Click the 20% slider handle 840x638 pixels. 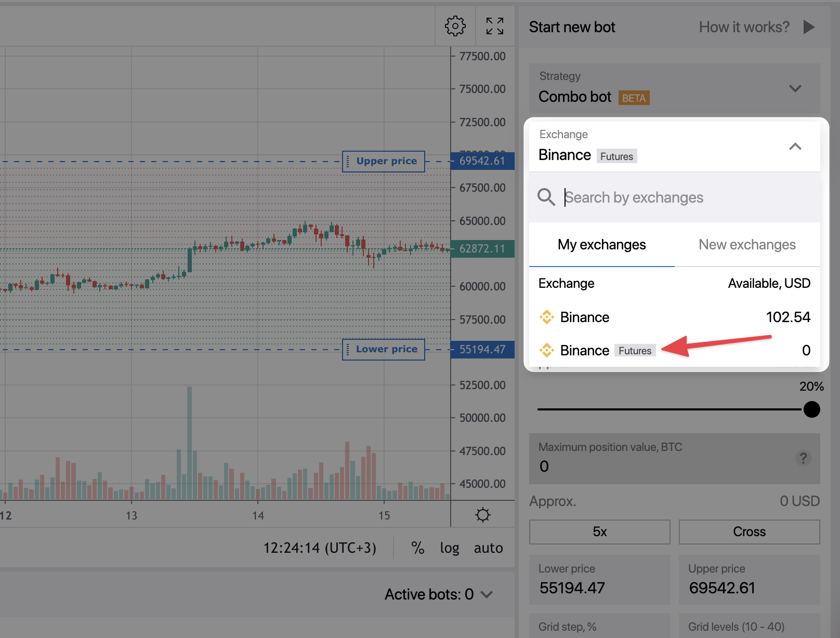pyautogui.click(x=811, y=409)
